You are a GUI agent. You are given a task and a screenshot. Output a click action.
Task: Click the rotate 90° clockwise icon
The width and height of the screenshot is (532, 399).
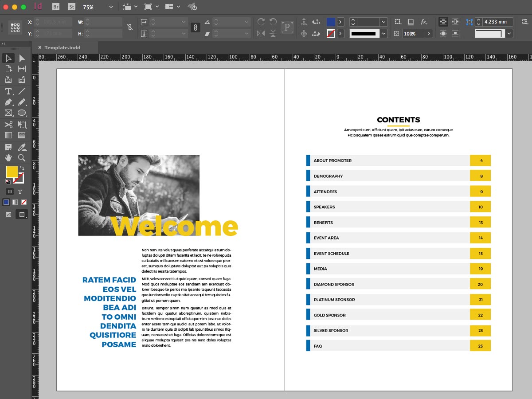click(x=261, y=22)
